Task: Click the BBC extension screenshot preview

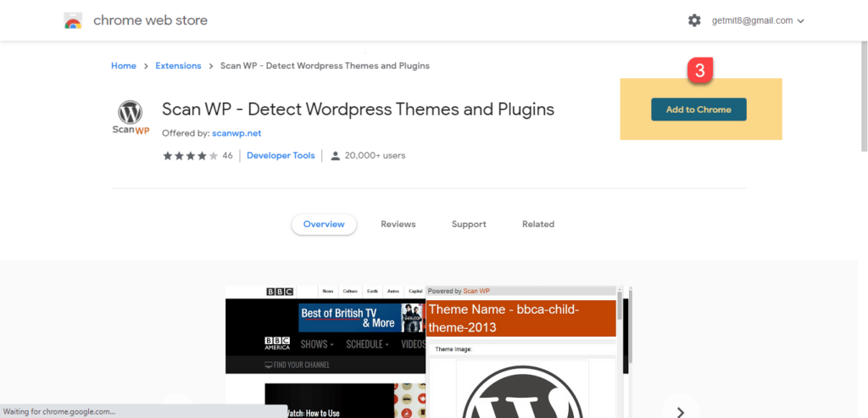Action: pos(428,352)
